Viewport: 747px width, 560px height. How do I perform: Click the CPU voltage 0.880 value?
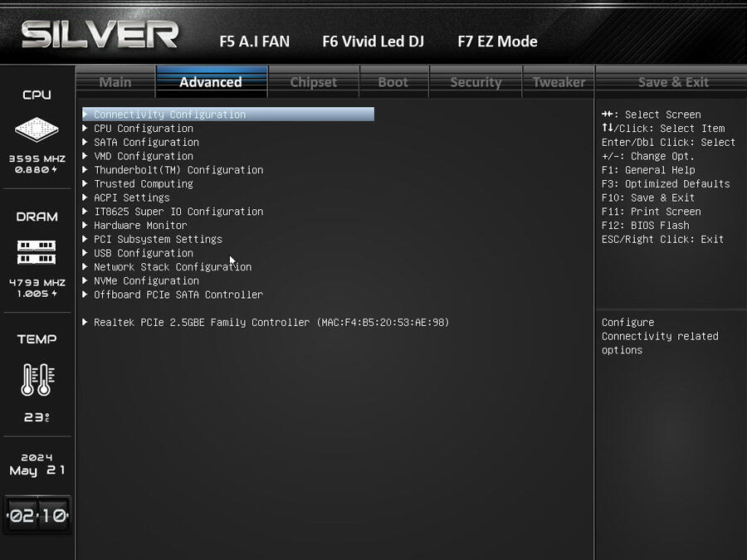click(x=36, y=169)
